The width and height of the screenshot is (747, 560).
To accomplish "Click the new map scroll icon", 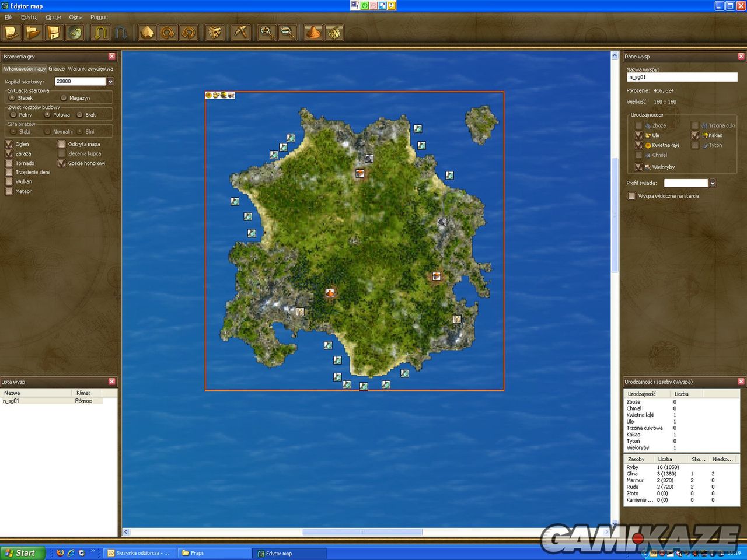I will (x=12, y=32).
